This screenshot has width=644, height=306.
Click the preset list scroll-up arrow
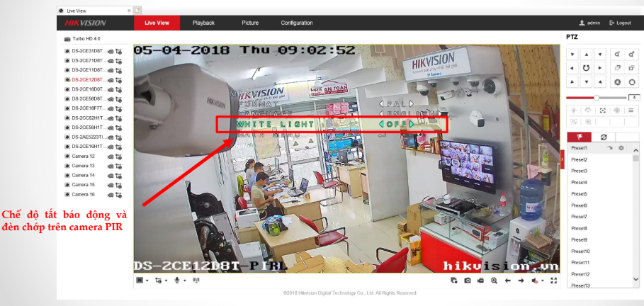point(635,150)
